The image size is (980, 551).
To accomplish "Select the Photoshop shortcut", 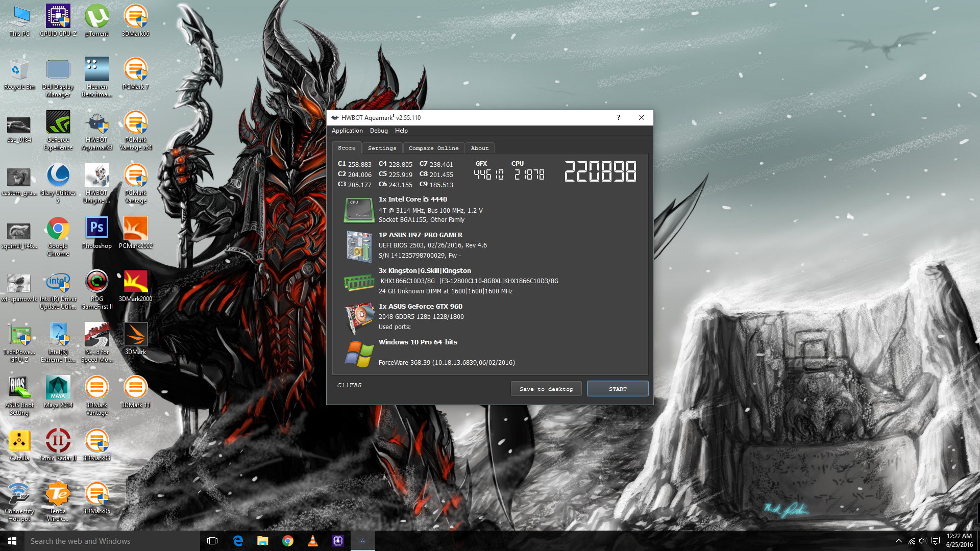I will click(x=97, y=233).
